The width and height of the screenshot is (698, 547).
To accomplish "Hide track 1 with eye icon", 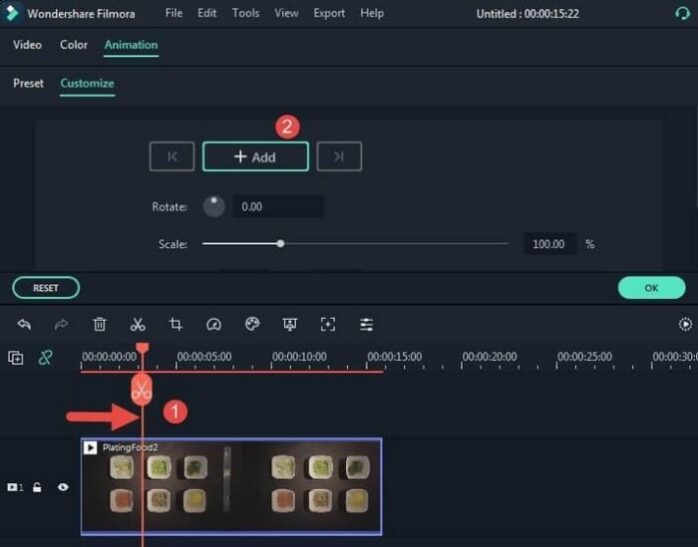I will [63, 487].
